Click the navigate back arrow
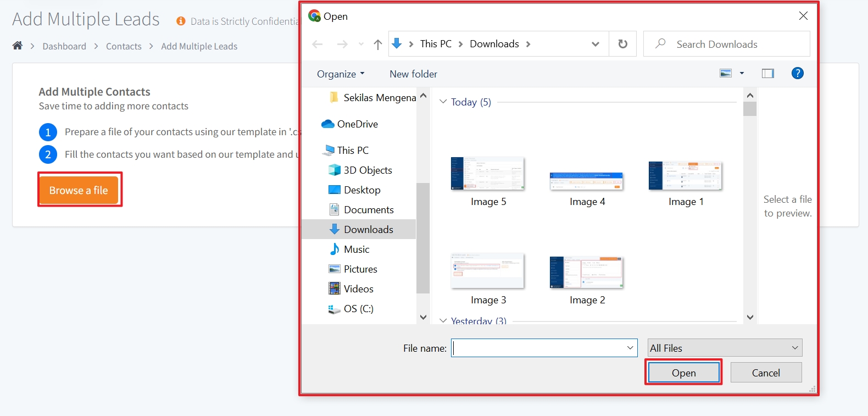 point(318,45)
